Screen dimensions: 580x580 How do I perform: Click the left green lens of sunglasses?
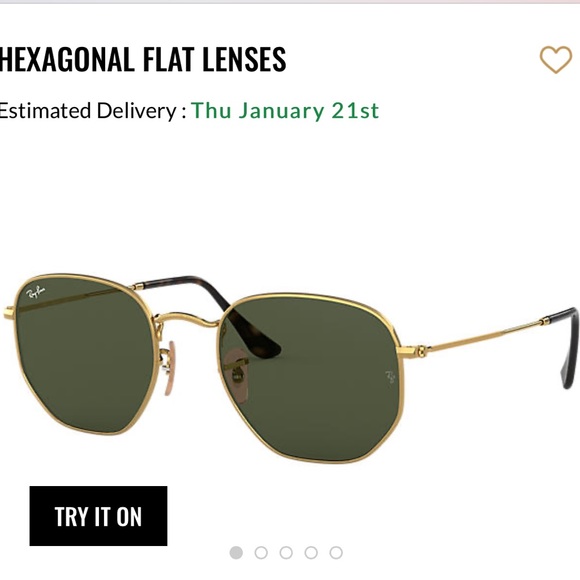[84, 353]
